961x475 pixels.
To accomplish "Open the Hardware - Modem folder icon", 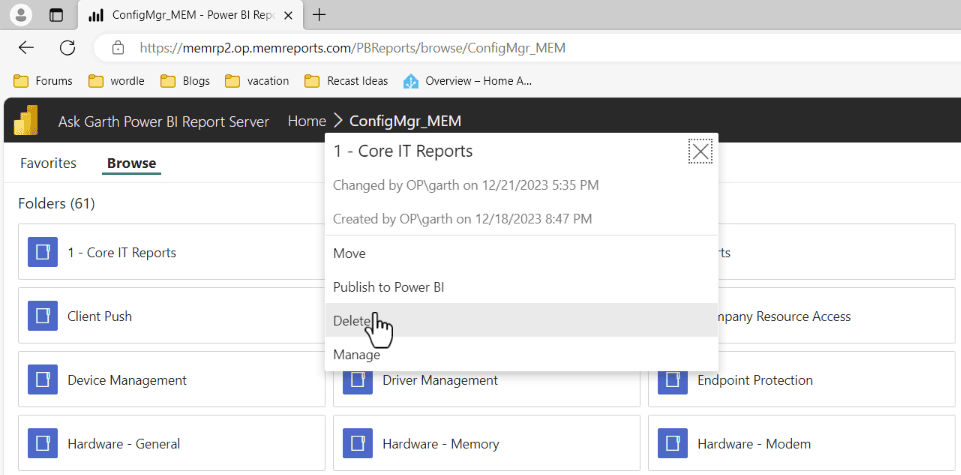I will coord(673,444).
